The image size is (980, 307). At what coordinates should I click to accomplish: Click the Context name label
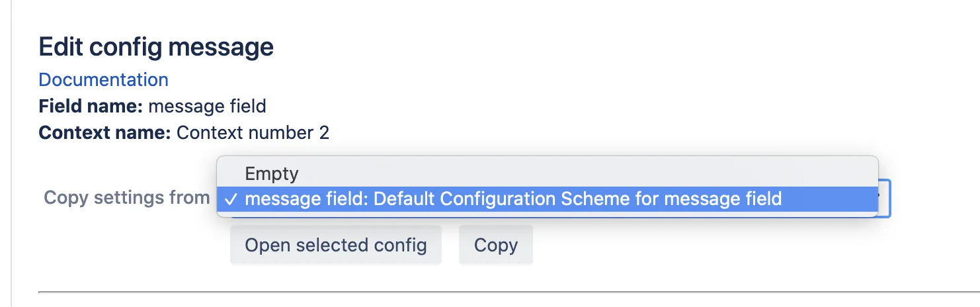[105, 133]
